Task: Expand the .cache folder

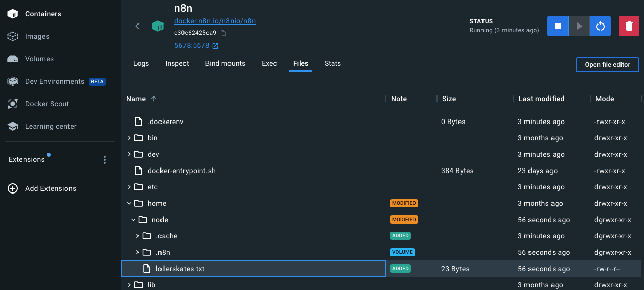Action: tap(137, 236)
